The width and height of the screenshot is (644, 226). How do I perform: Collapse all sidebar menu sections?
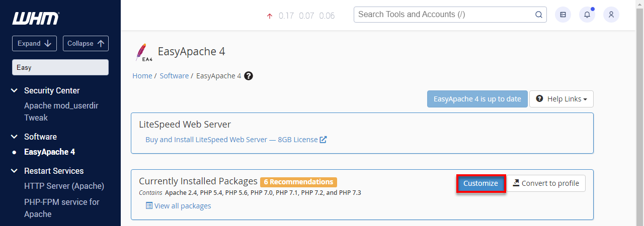click(86, 43)
